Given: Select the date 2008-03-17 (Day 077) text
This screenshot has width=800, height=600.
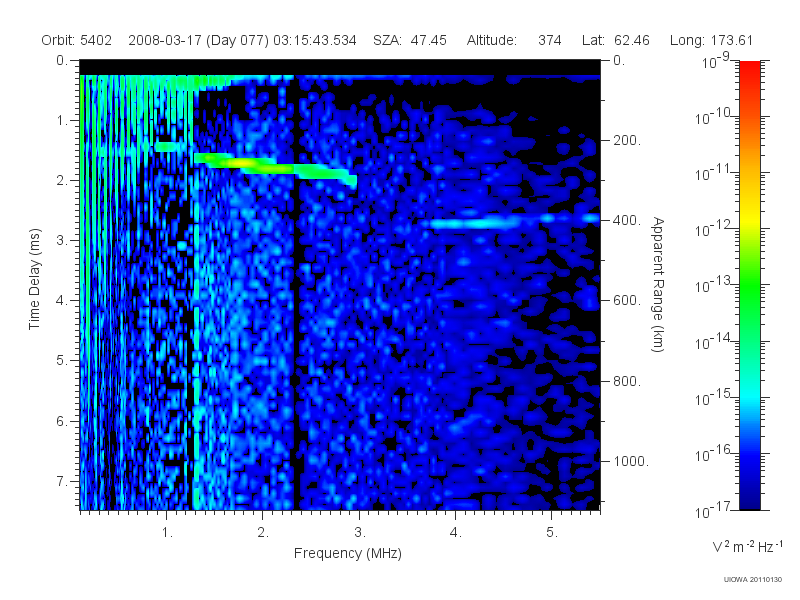Looking at the screenshot, I should [198, 40].
